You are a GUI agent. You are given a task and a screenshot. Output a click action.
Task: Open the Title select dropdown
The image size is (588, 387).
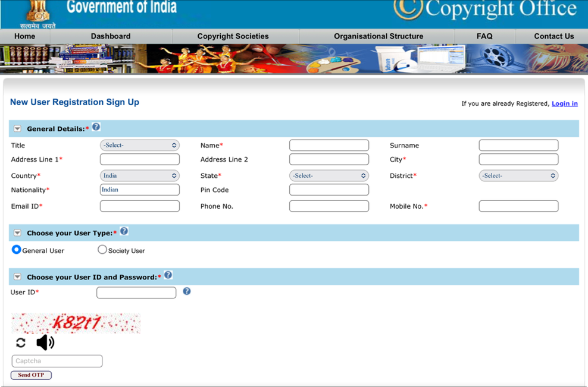coord(139,145)
